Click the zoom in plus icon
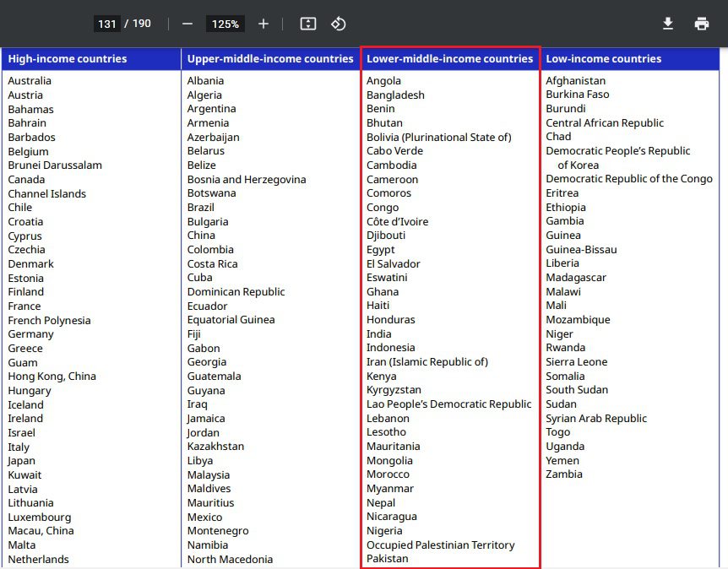The image size is (728, 569). 263,24
